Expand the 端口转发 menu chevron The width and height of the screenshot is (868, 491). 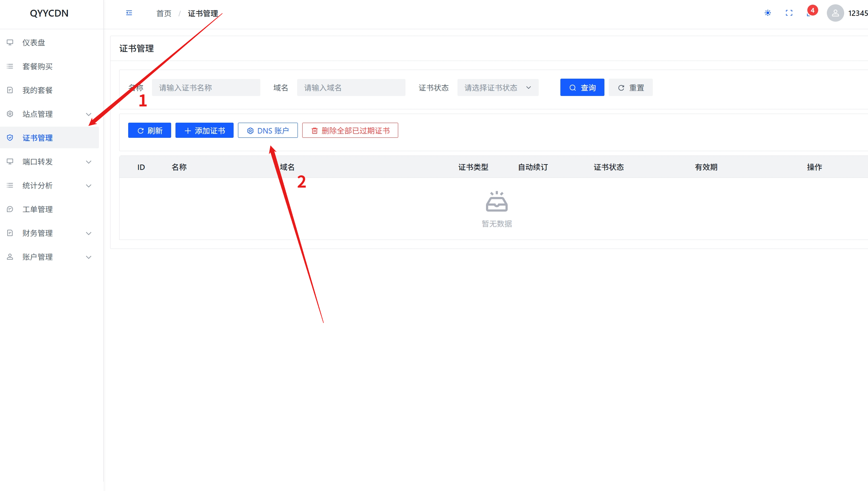[88, 162]
